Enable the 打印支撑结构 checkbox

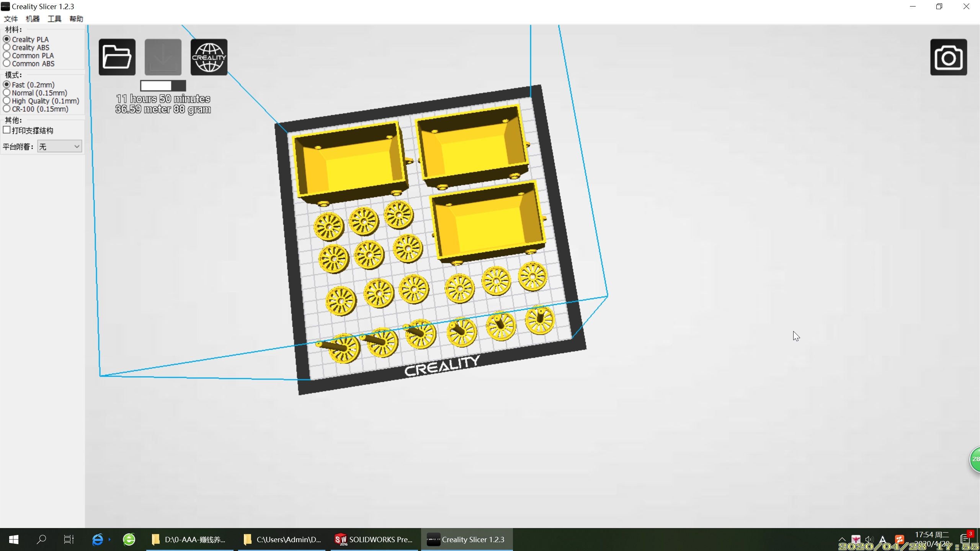tap(7, 130)
